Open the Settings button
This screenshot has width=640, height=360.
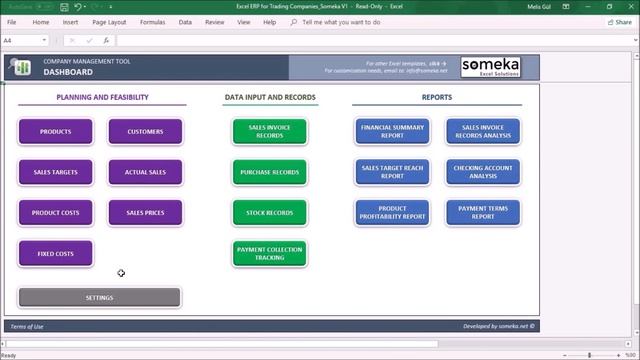99,298
